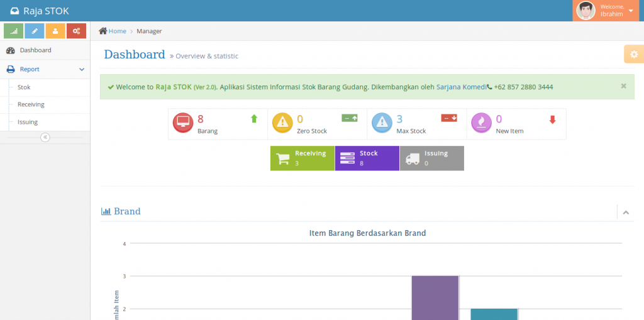Viewport: 644px width, 320px height.
Task: Click the purple bar in Brand chart
Action: click(x=435, y=298)
